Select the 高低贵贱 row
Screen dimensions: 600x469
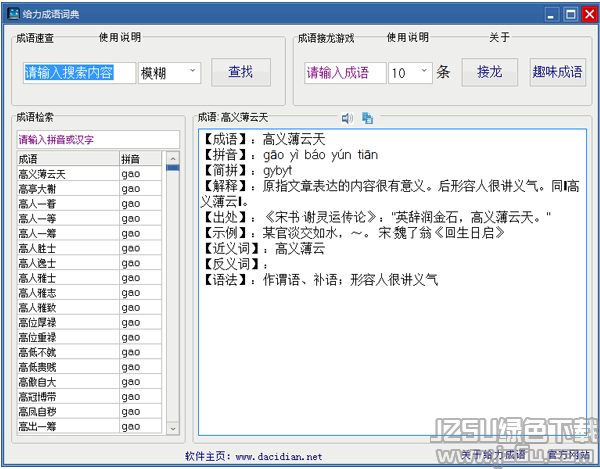tap(90, 367)
